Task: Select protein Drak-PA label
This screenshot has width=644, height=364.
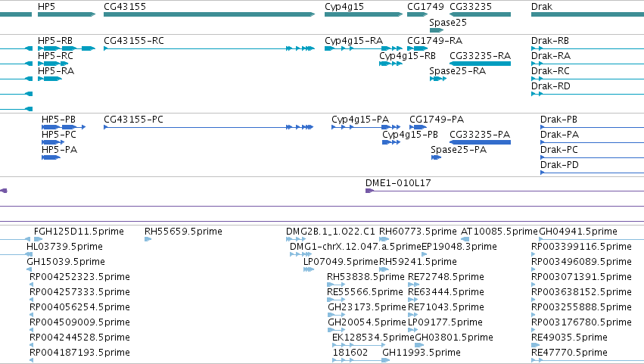Action: coord(559,135)
